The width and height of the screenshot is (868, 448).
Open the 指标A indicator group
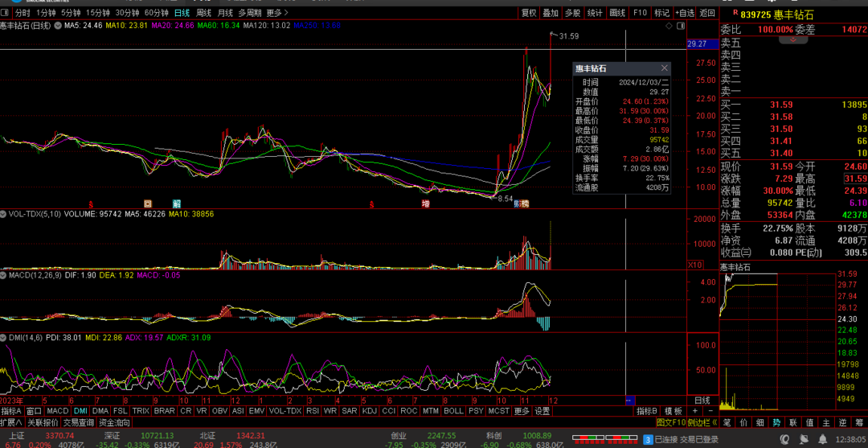(11, 411)
